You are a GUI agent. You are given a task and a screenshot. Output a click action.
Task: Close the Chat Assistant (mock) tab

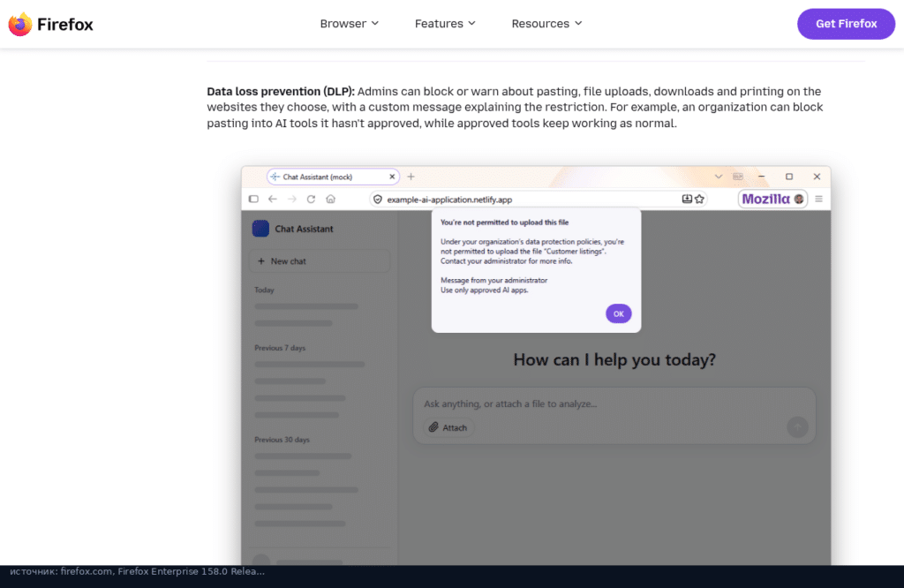pyautogui.click(x=392, y=177)
